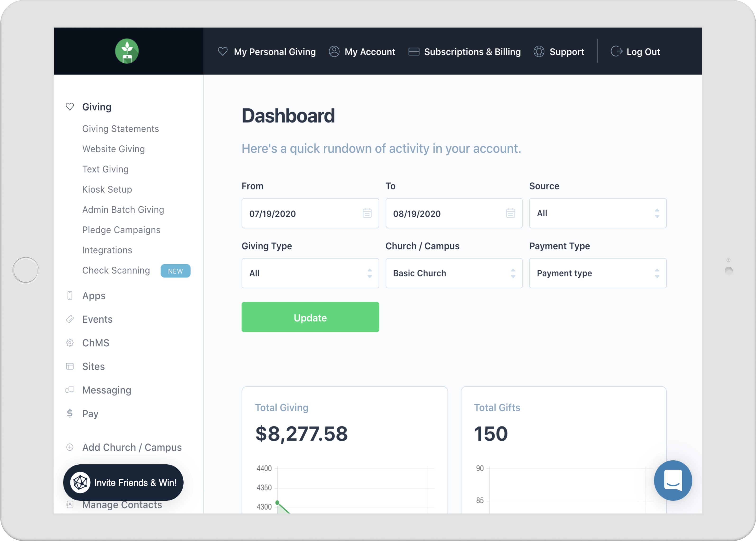756x541 pixels.
Task: Open the Giving Type dropdown
Action: point(310,273)
